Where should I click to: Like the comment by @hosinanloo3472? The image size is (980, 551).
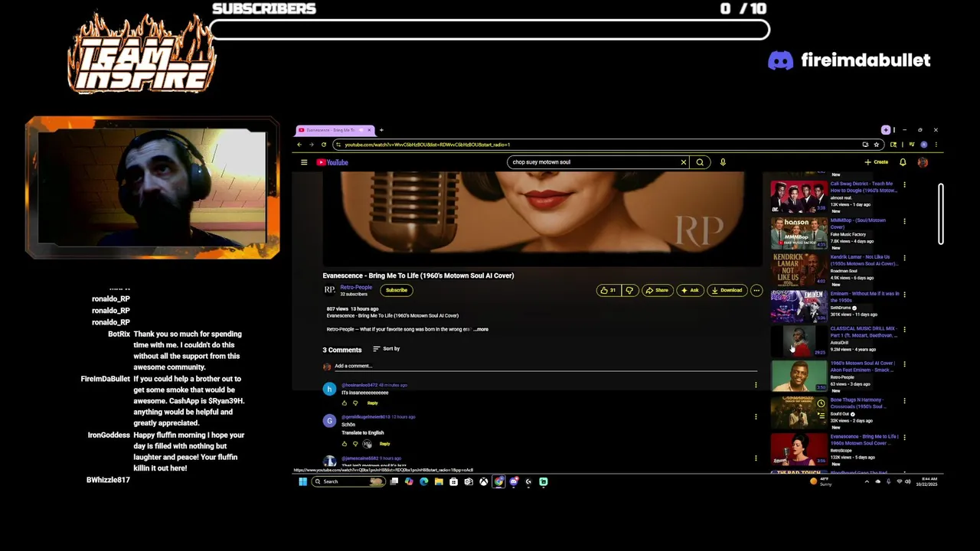coord(345,403)
